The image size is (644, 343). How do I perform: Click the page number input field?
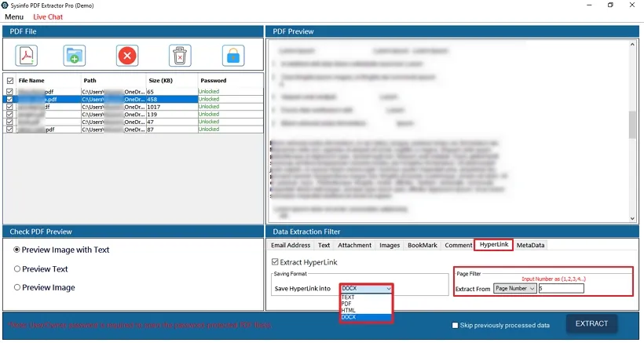tap(561, 288)
